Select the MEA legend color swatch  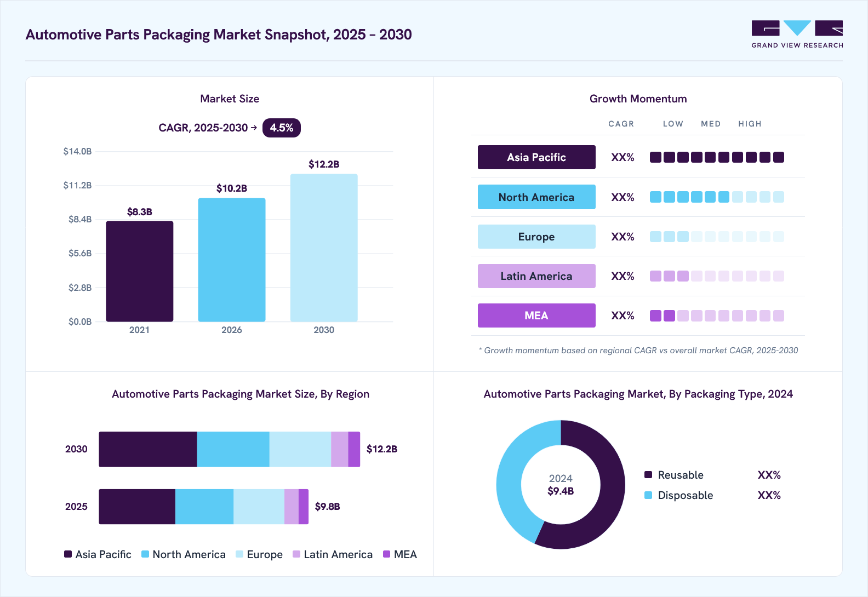[x=387, y=554]
